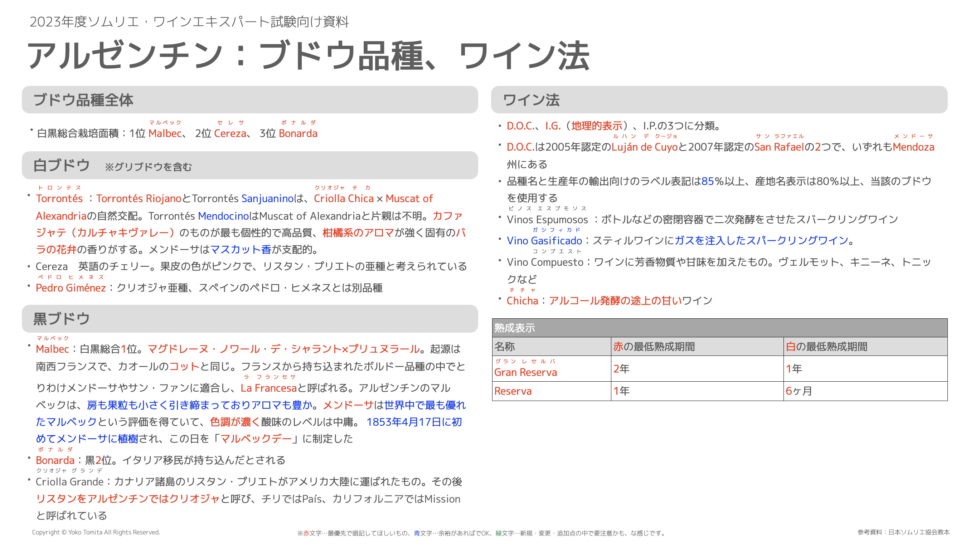Click Malbec in the cultivation ranking line

(165, 133)
